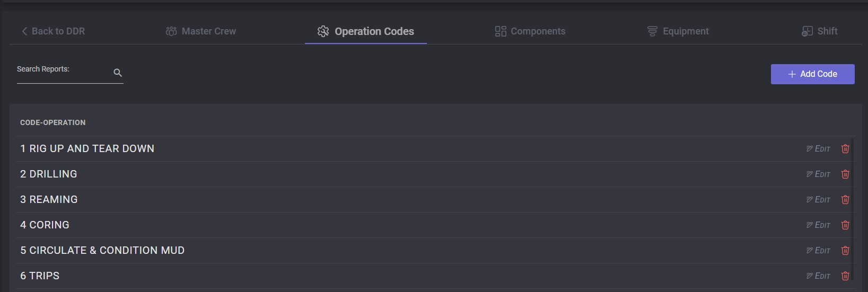The width and height of the screenshot is (868, 292).
Task: Switch to the Components tab
Action: [530, 31]
